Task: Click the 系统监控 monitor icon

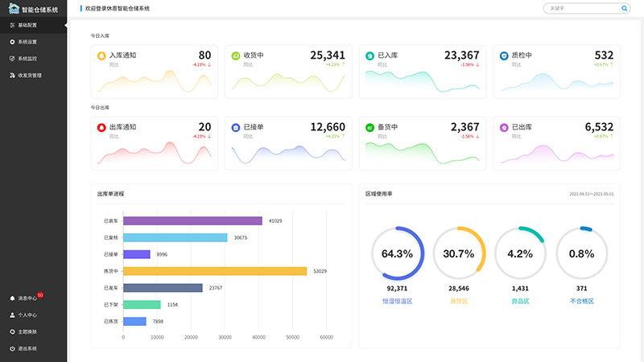Action: 12,59
